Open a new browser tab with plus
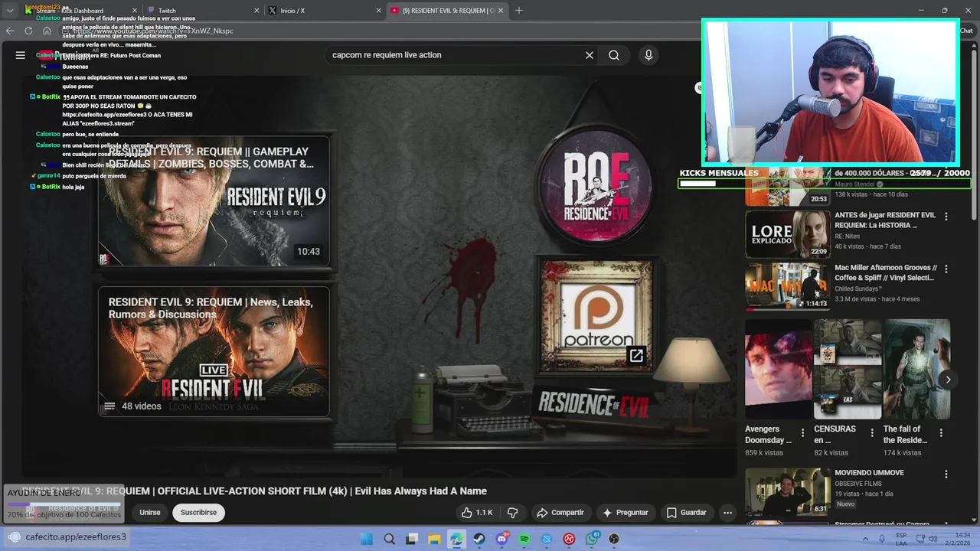 (519, 10)
